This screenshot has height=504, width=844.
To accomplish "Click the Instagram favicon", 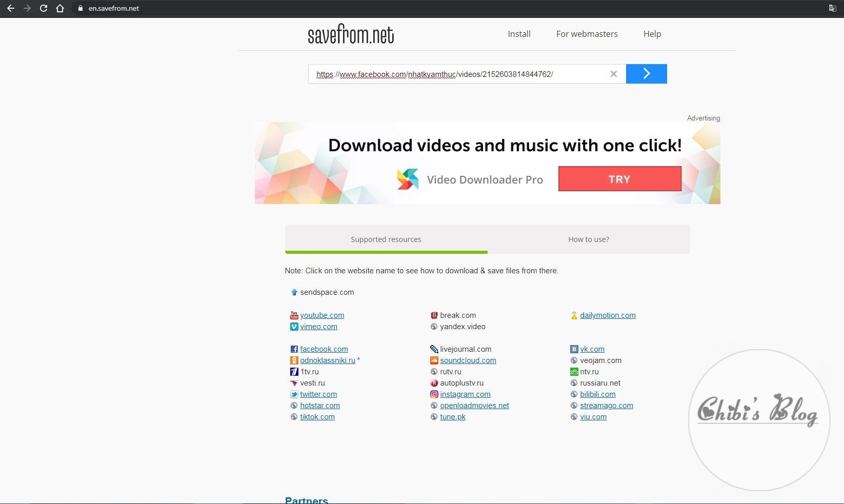I will (434, 394).
